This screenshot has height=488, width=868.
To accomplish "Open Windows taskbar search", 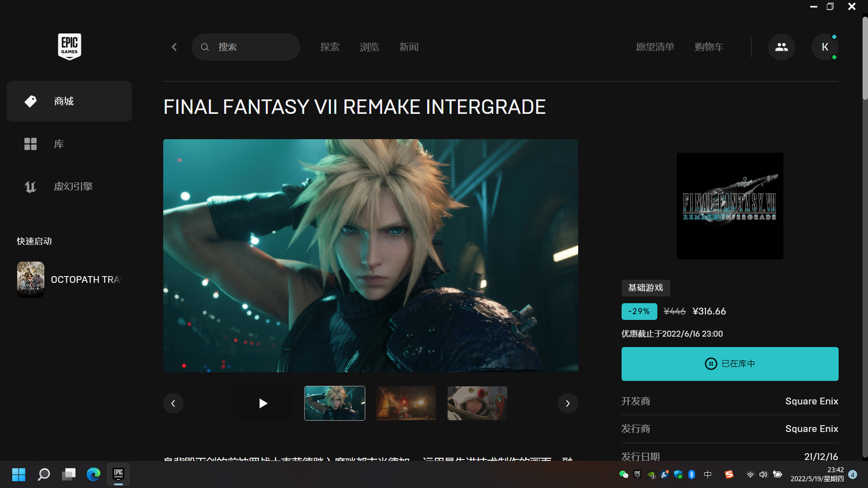I will (x=44, y=474).
